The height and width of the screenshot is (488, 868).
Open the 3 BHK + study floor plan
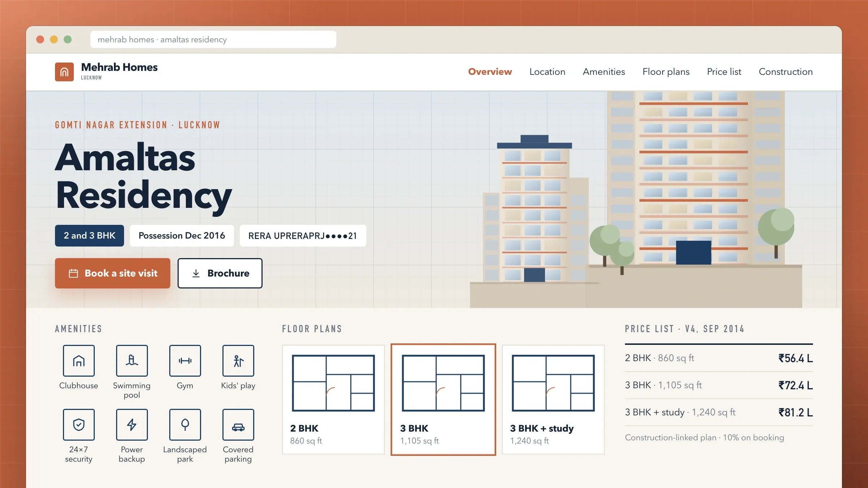point(553,399)
